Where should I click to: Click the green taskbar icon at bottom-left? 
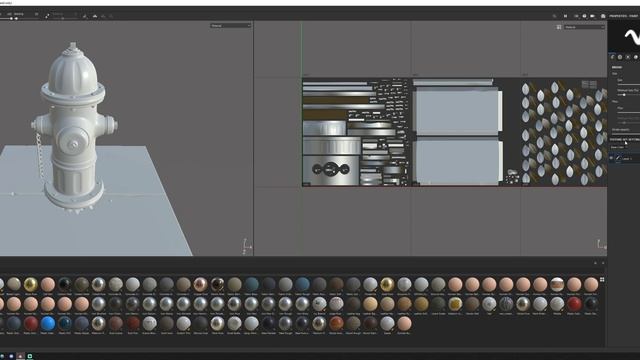coord(29,356)
